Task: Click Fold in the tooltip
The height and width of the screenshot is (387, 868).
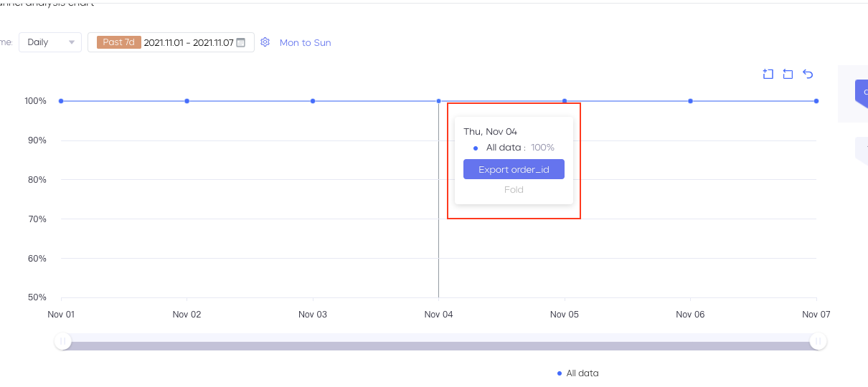Action: click(x=514, y=190)
